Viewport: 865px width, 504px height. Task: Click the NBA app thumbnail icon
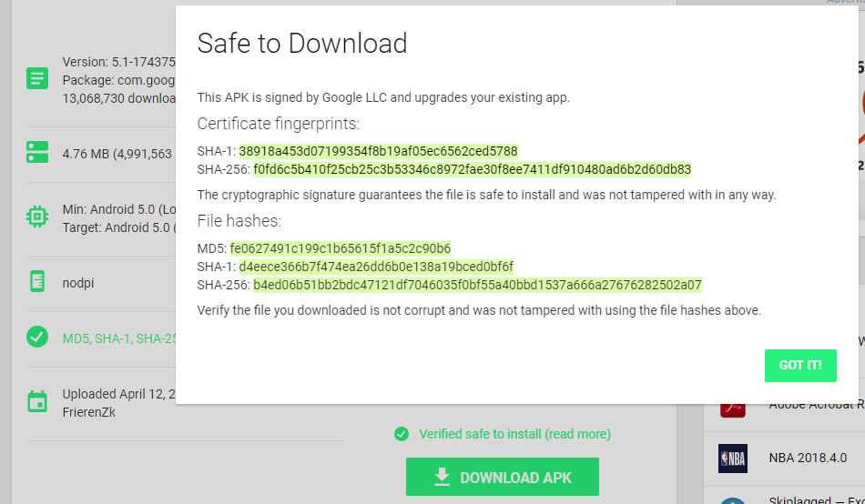coord(733,459)
